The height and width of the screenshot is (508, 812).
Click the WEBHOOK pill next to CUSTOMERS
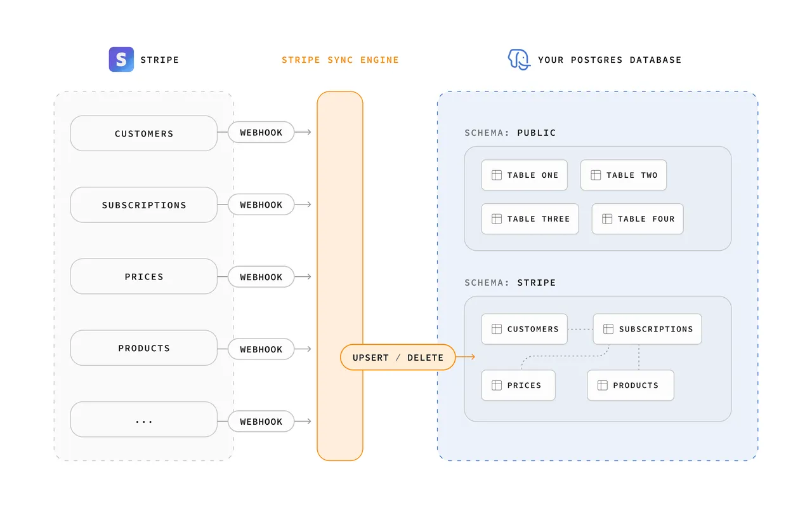(261, 133)
